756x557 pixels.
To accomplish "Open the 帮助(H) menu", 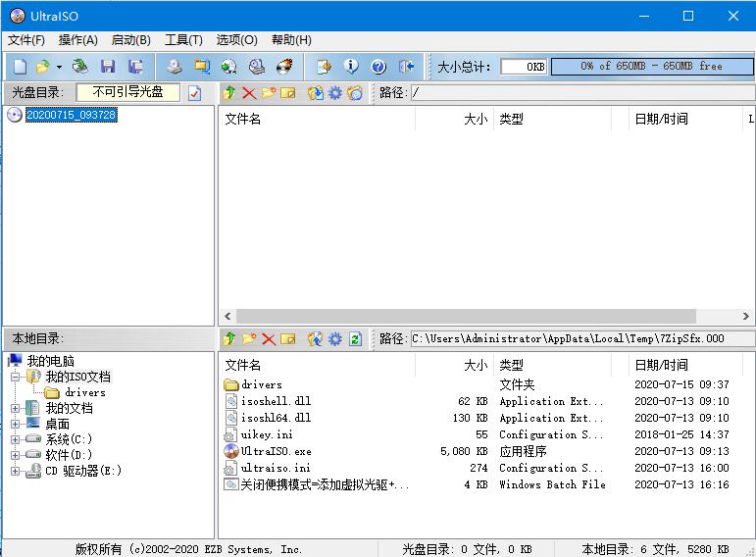I will click(x=291, y=40).
